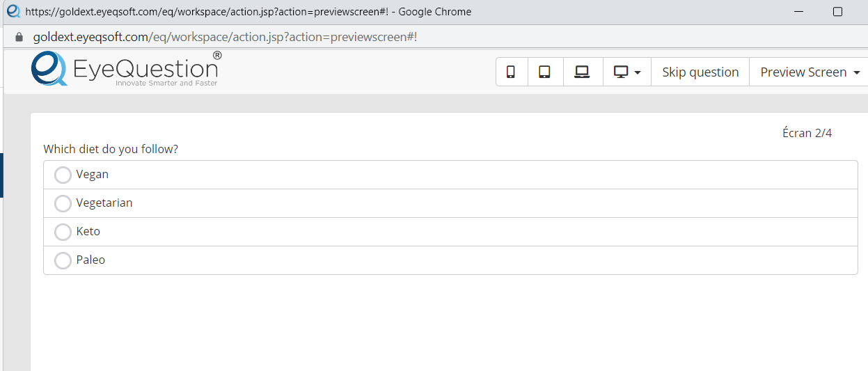Click the 'Innovate Smarter and Faster' tagline
Image resolution: width=868 pixels, height=371 pixels.
pos(166,84)
